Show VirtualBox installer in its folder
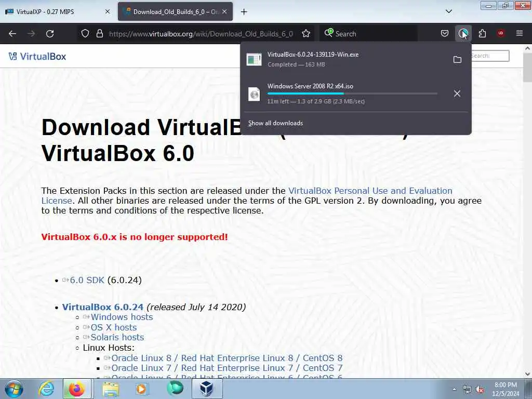The width and height of the screenshot is (532, 399). (457, 60)
